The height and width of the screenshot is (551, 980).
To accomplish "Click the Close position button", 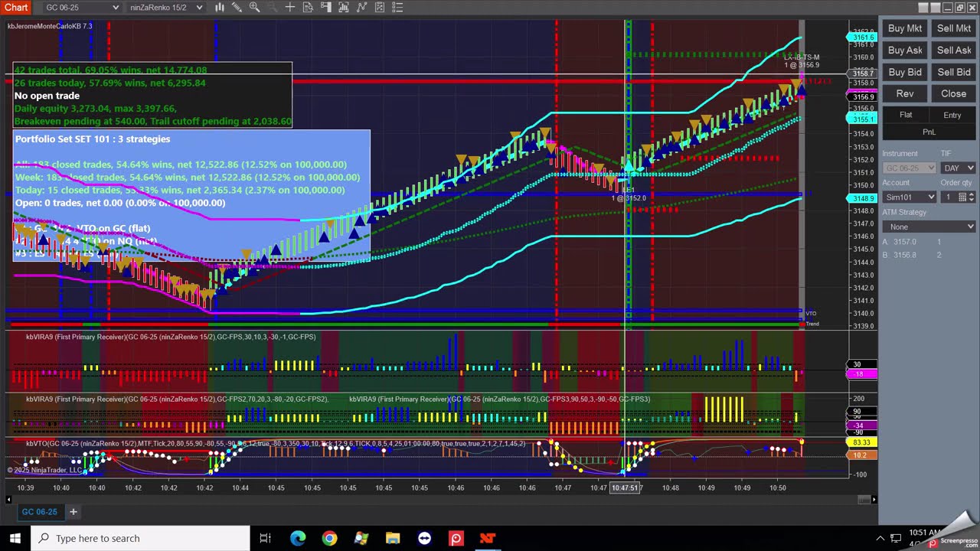I will point(954,93).
